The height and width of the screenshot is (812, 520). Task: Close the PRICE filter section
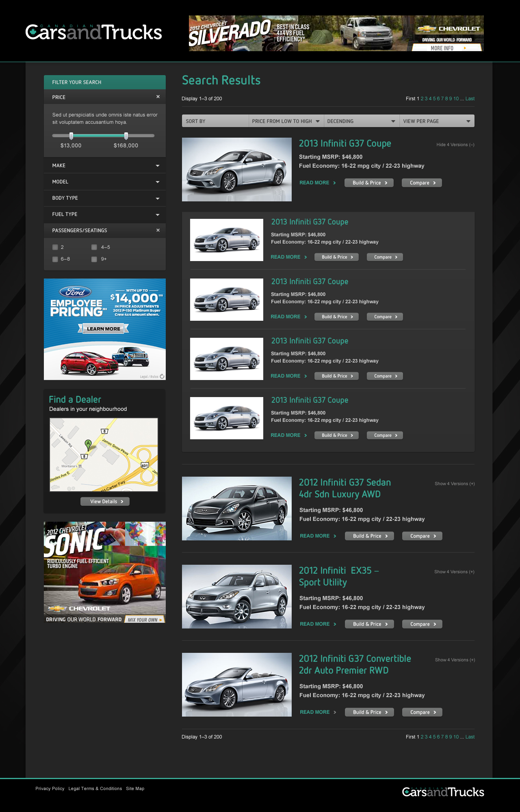click(x=158, y=97)
